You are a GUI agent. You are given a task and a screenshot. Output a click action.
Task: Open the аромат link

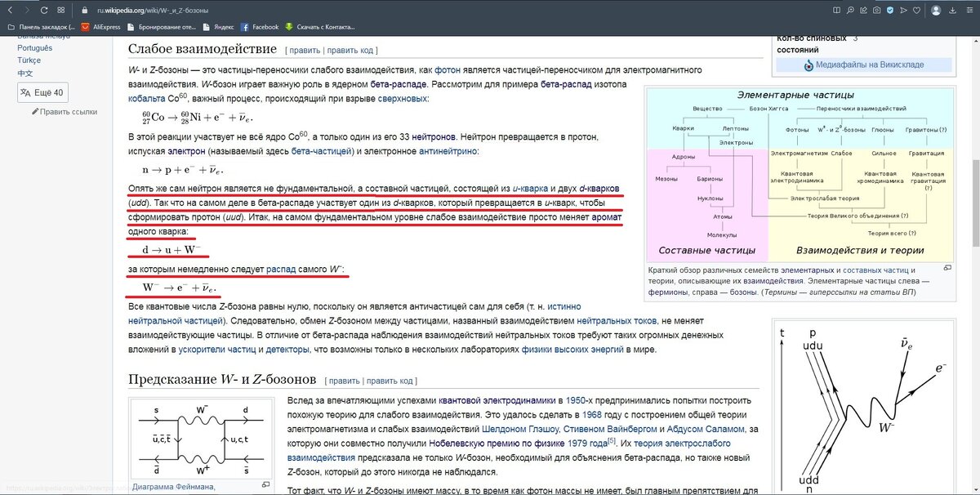pyautogui.click(x=605, y=219)
